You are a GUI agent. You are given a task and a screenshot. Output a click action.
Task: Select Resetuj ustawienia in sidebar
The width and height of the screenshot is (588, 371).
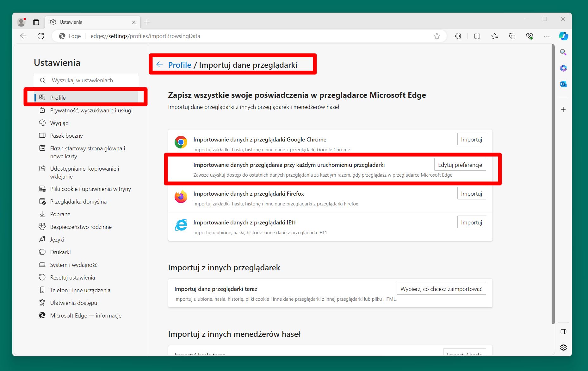[72, 277]
